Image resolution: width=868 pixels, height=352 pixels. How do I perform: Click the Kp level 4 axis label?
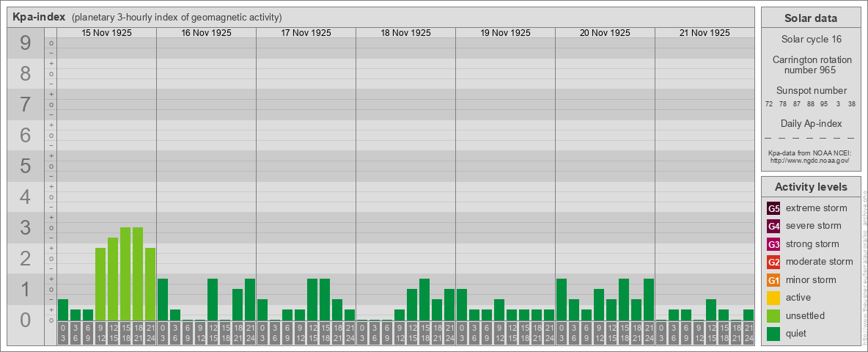(26, 197)
